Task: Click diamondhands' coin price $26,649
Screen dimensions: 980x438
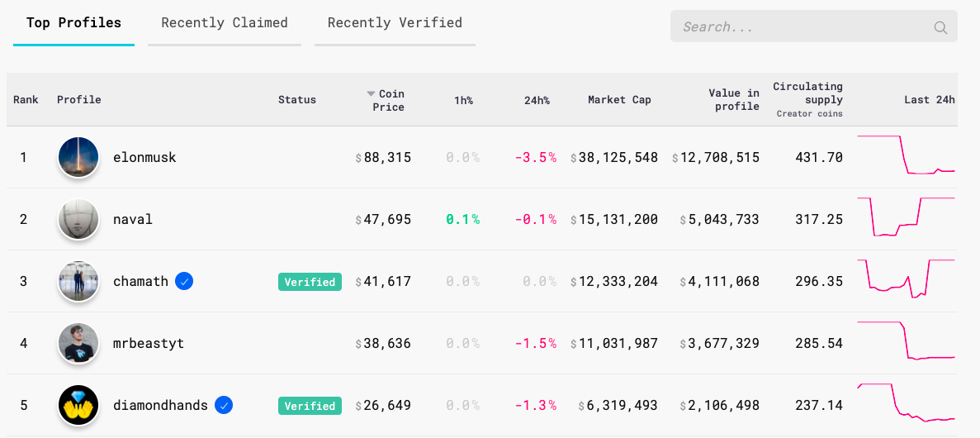Action: click(x=383, y=406)
